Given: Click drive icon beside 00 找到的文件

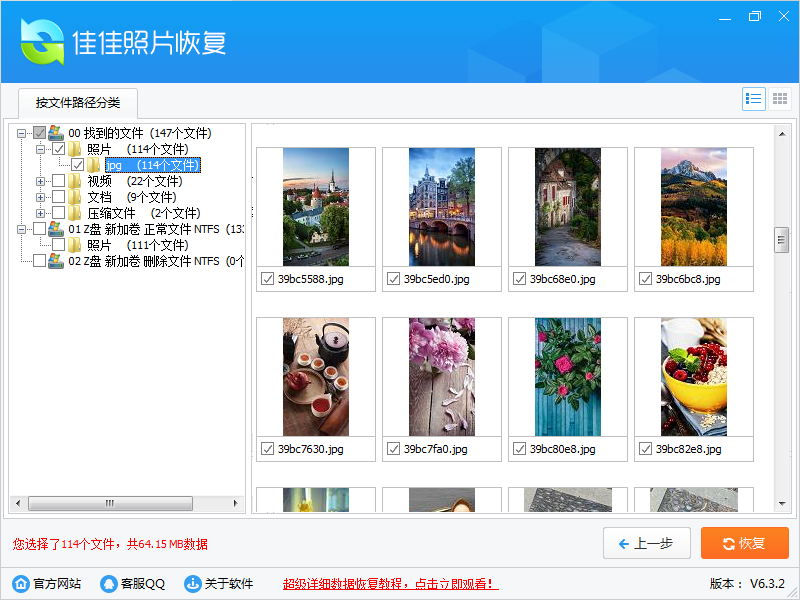Looking at the screenshot, I should pos(56,133).
